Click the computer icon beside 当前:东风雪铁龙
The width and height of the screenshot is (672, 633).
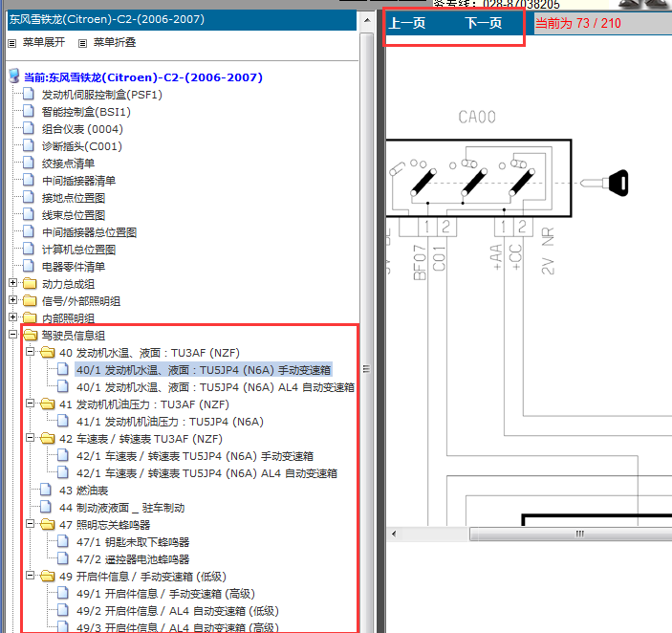tap(14, 76)
